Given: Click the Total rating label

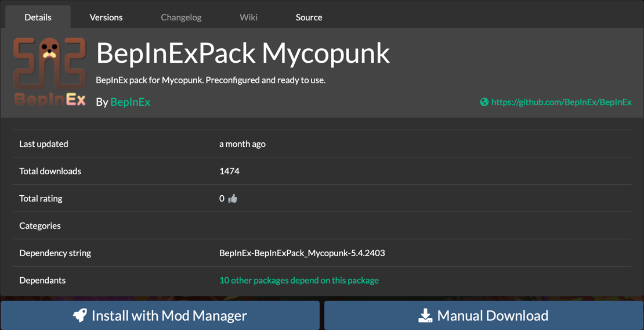Looking at the screenshot, I should 41,199.
